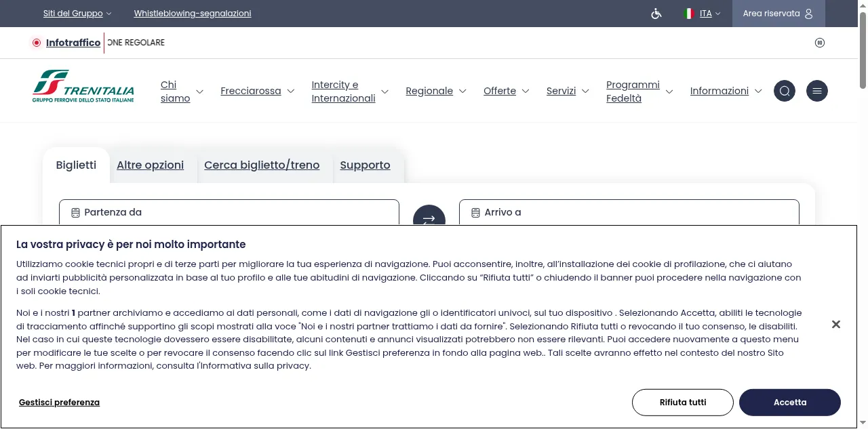Image resolution: width=868 pixels, height=429 pixels.
Task: Open the Chi siamo menu
Action: pos(176,91)
